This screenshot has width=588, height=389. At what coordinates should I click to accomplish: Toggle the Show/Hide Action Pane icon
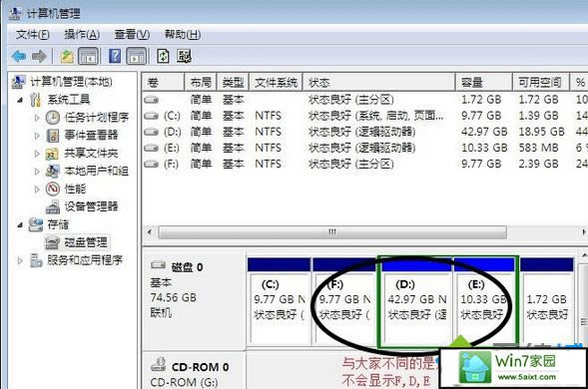point(136,57)
